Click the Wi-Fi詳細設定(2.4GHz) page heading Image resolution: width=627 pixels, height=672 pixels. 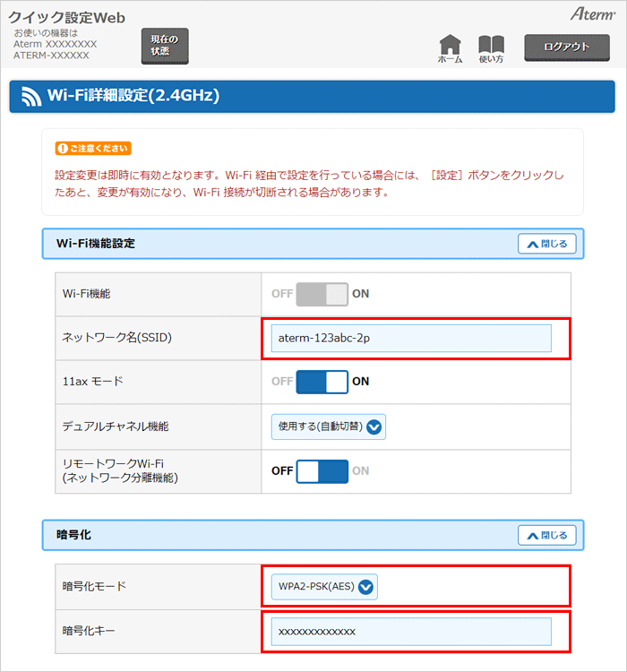click(x=133, y=96)
